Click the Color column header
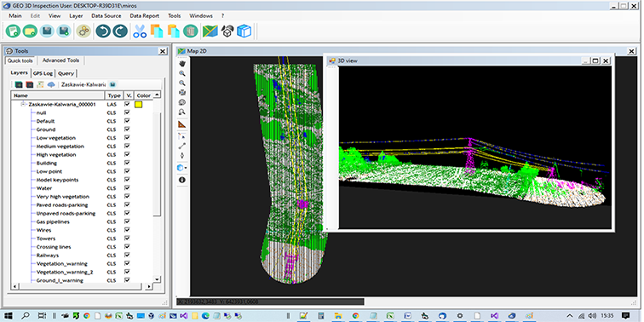The width and height of the screenshot is (644, 322). point(144,95)
